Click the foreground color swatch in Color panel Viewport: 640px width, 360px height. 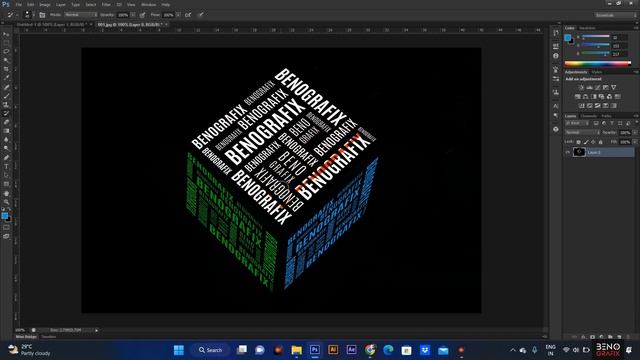[x=567, y=38]
